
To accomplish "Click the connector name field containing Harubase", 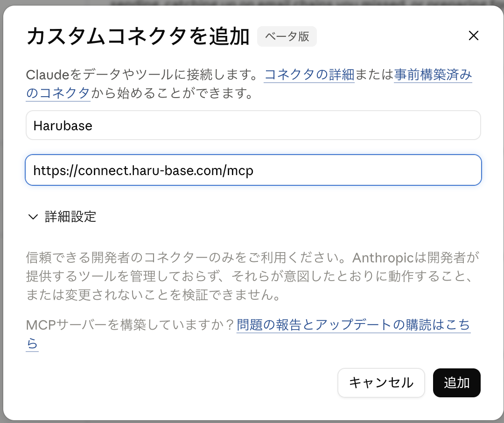I will coord(253,125).
